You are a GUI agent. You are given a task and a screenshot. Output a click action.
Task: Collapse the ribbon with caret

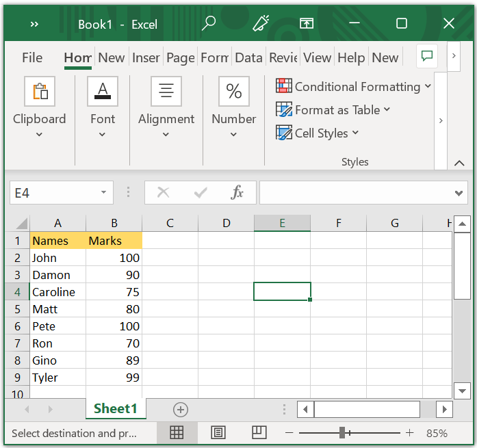459,163
